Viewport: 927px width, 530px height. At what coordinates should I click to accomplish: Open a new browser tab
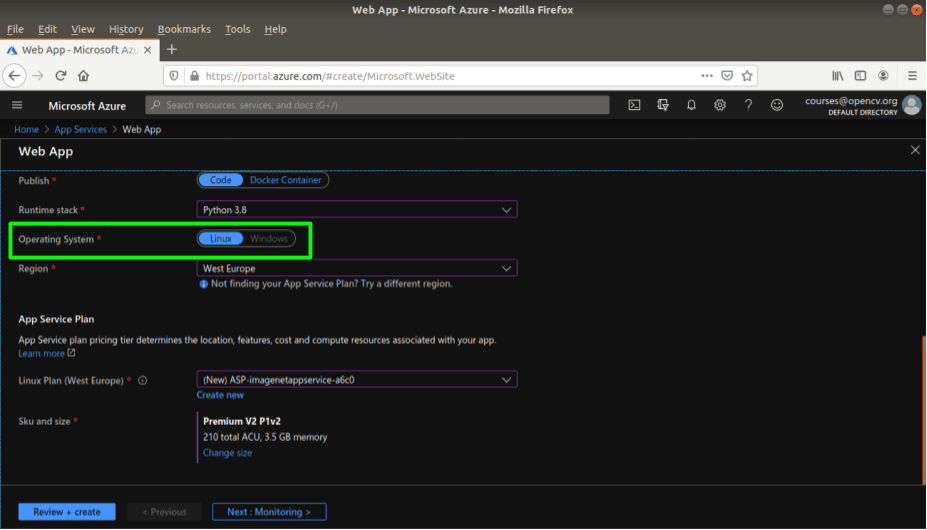coord(172,50)
